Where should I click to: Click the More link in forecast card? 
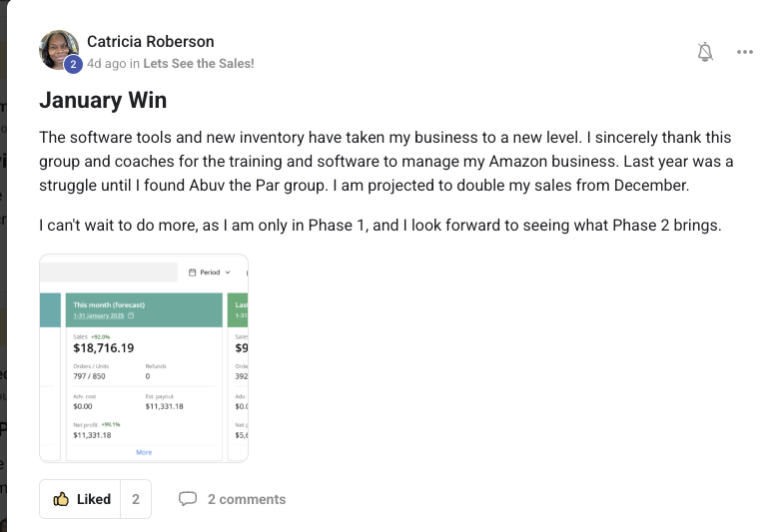coord(144,452)
